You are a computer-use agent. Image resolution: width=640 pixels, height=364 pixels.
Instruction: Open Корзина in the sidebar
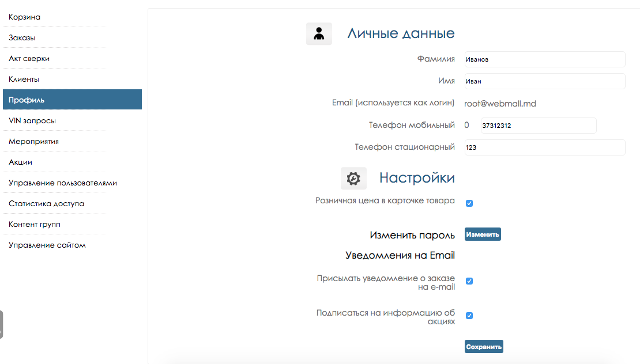click(x=25, y=17)
